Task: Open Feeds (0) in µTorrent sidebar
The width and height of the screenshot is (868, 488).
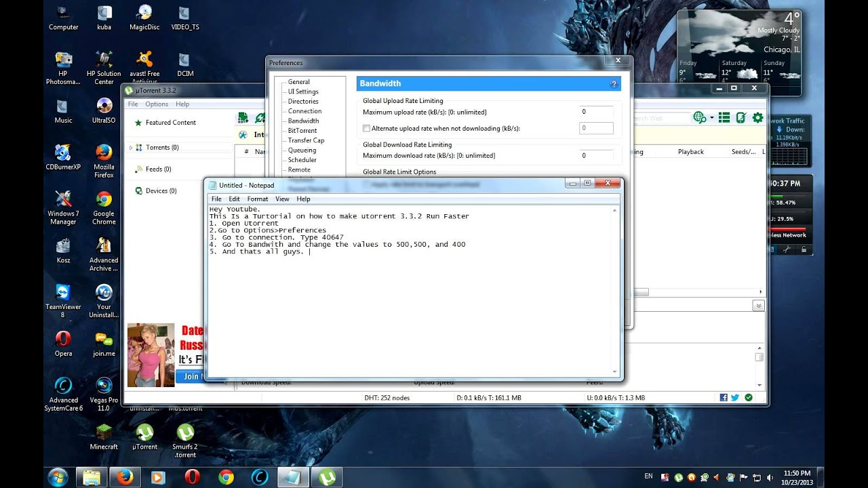Action: pos(153,169)
